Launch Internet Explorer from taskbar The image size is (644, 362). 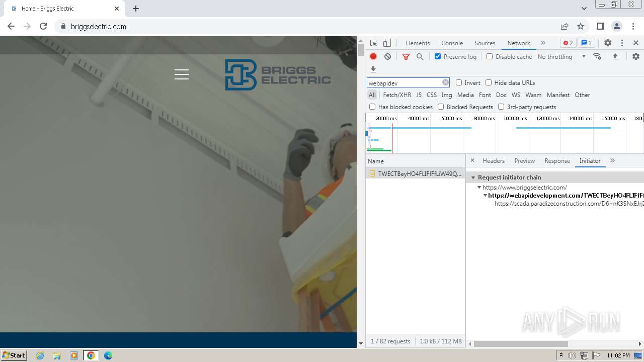pyautogui.click(x=40, y=355)
